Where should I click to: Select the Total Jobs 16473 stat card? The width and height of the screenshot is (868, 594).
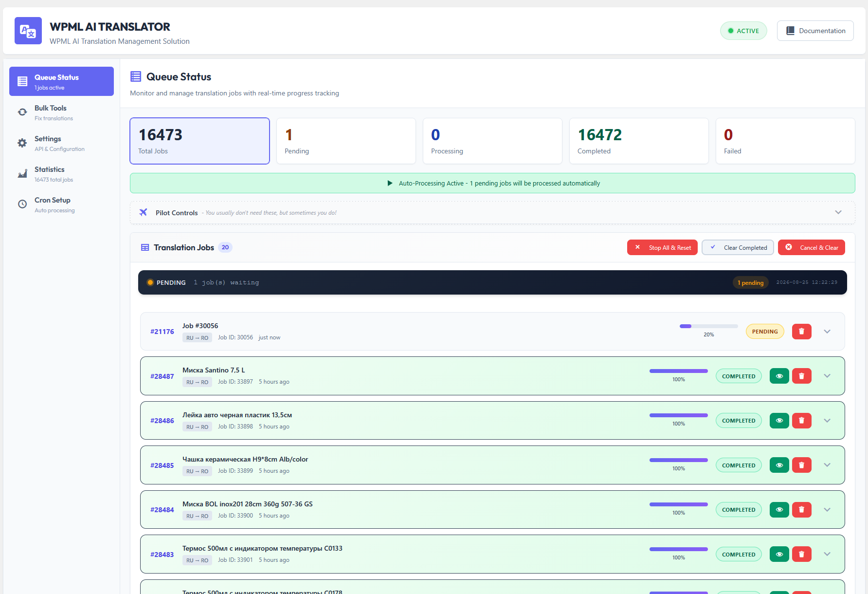199,141
